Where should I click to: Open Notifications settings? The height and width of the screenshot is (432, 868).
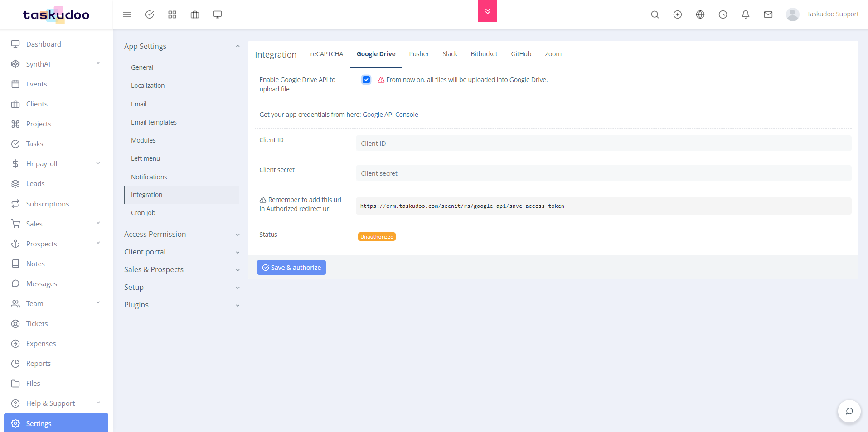(149, 177)
